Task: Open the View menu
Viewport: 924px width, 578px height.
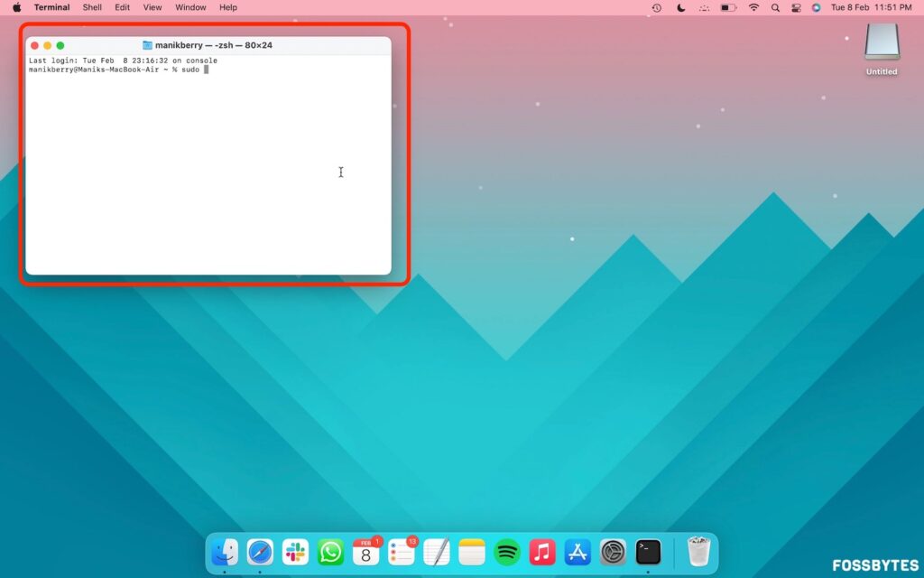Action: pyautogui.click(x=152, y=7)
